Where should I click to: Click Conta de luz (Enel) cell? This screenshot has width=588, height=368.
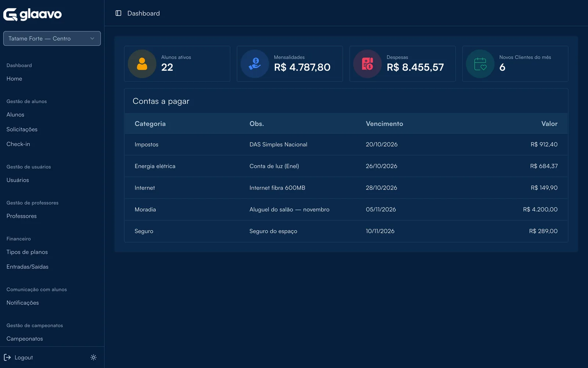pyautogui.click(x=274, y=166)
